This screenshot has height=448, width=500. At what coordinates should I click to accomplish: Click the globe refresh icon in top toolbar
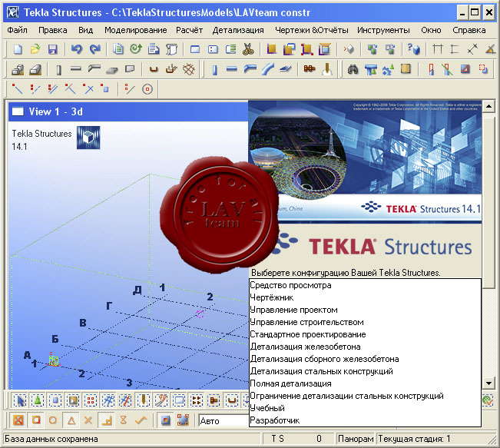[136, 49]
